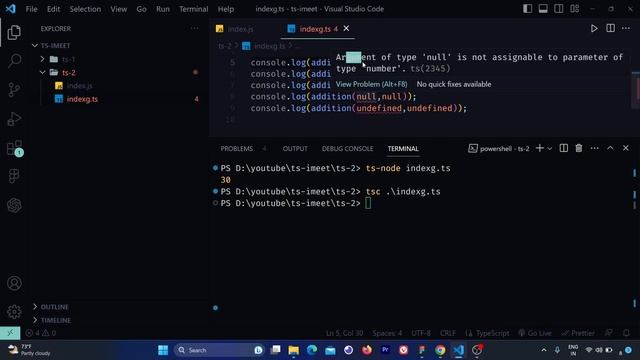Open the Manage gear icon
The width and height of the screenshot is (640, 360).
[14, 311]
